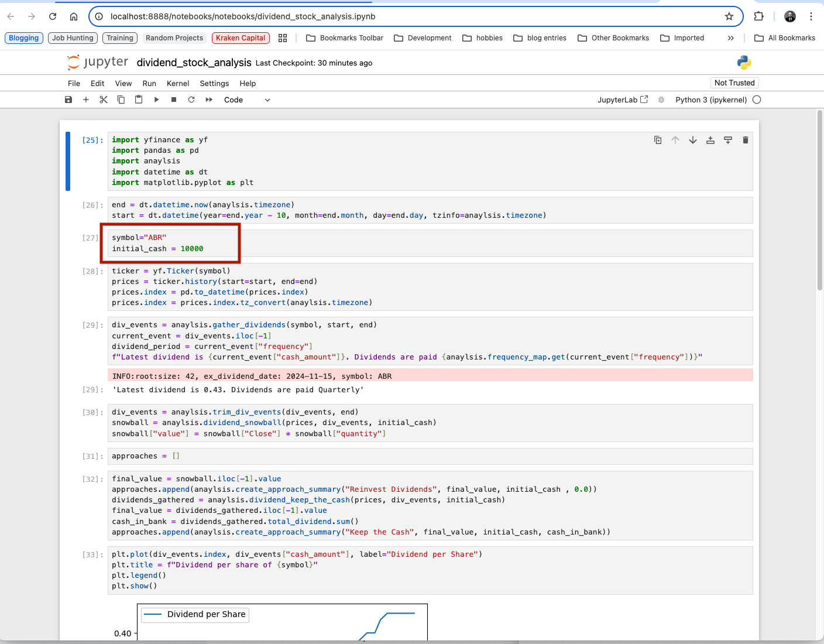Open the notebook in JupyterLab
Screen dimensions: 824x644
point(622,100)
